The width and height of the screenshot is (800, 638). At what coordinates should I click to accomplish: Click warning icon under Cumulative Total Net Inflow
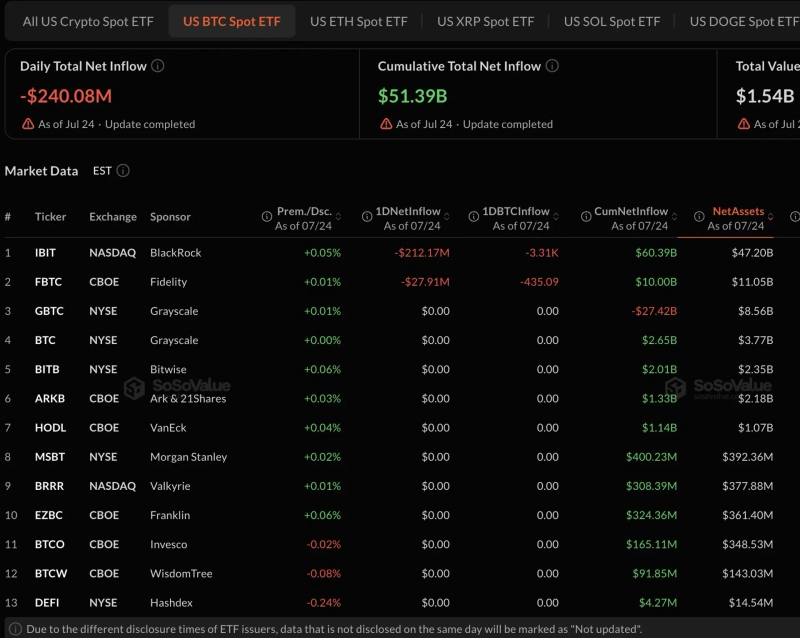(x=386, y=124)
